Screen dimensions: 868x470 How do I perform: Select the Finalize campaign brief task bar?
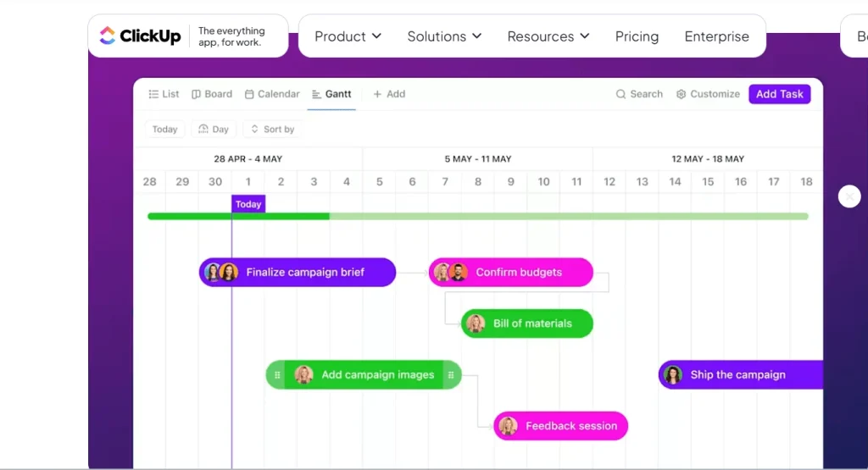click(298, 272)
